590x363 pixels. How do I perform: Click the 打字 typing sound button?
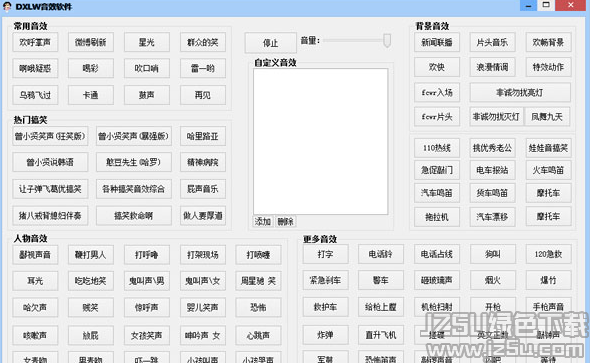[325, 254]
